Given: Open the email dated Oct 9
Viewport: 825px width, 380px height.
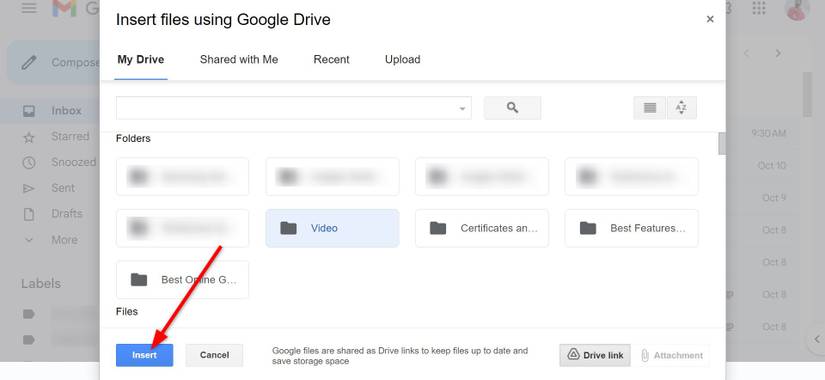Looking at the screenshot, I should click(773, 198).
